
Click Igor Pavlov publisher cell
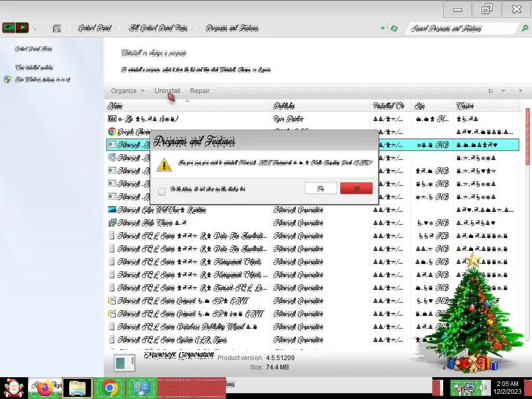tap(288, 119)
